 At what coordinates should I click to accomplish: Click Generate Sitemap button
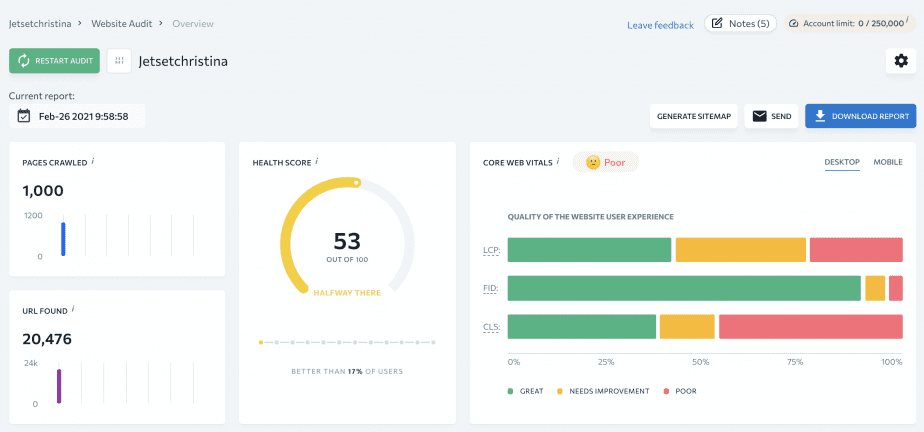tap(694, 116)
